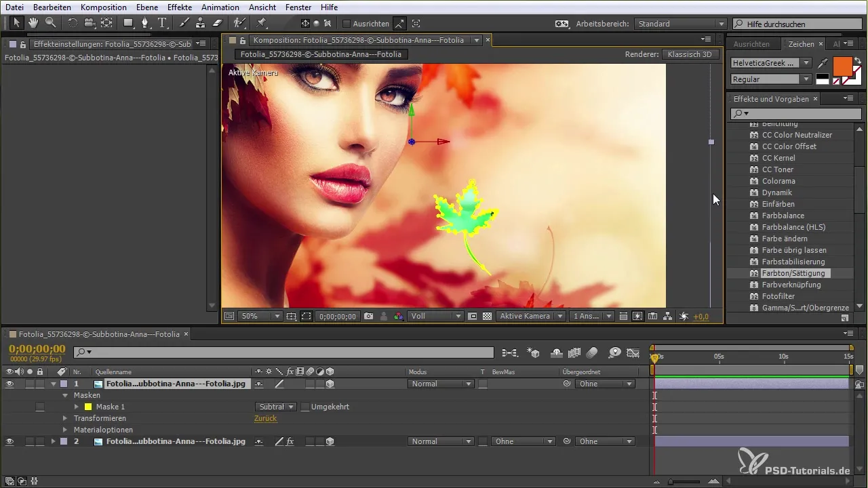Select the Puppet Pin tool
The width and height of the screenshot is (868, 488).
tap(262, 23)
